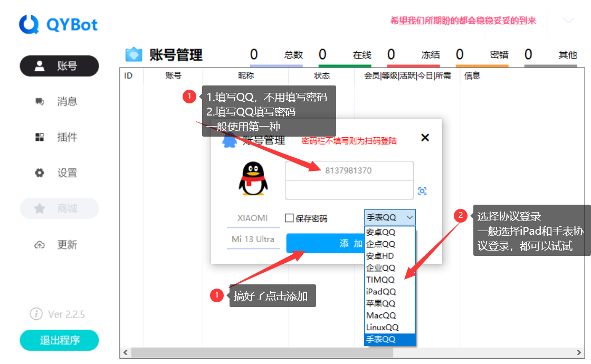Expand the 手表QQ protocol combo box

[x=389, y=217]
